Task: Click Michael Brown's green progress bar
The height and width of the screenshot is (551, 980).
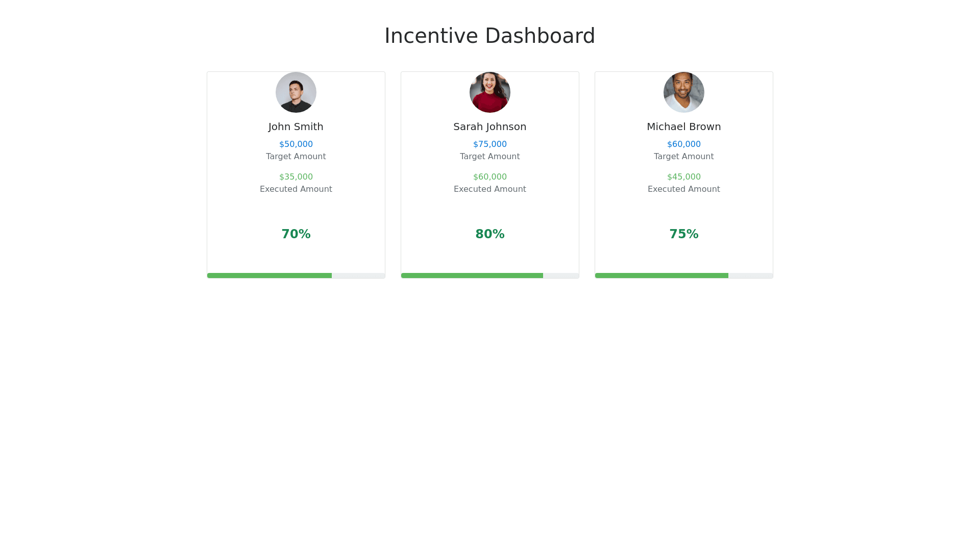Action: [661, 275]
